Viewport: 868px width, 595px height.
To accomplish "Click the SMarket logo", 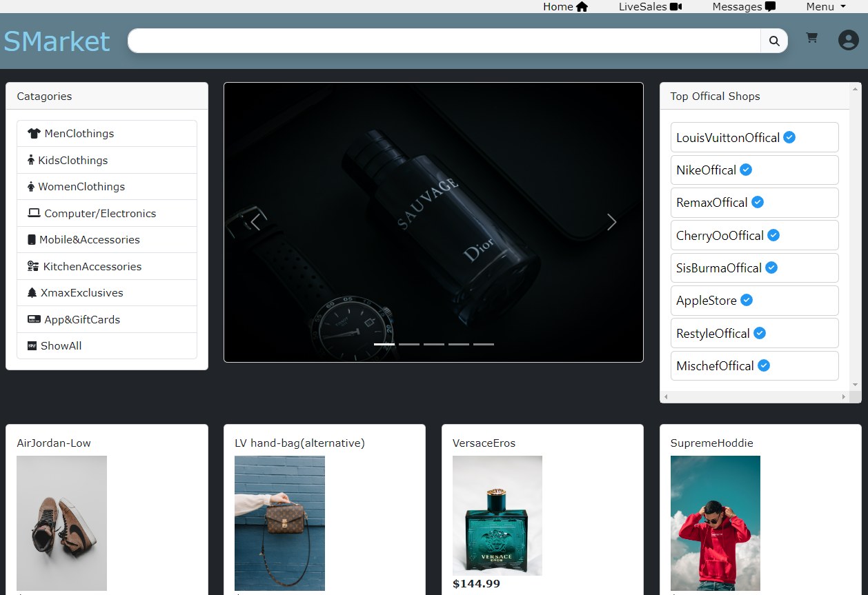I will [x=57, y=41].
